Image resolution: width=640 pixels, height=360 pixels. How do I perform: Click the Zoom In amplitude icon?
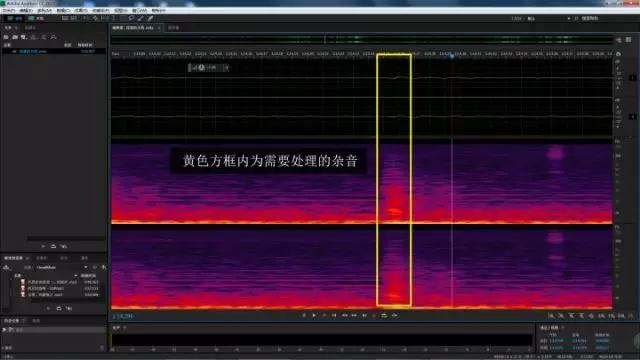click(x=551, y=316)
